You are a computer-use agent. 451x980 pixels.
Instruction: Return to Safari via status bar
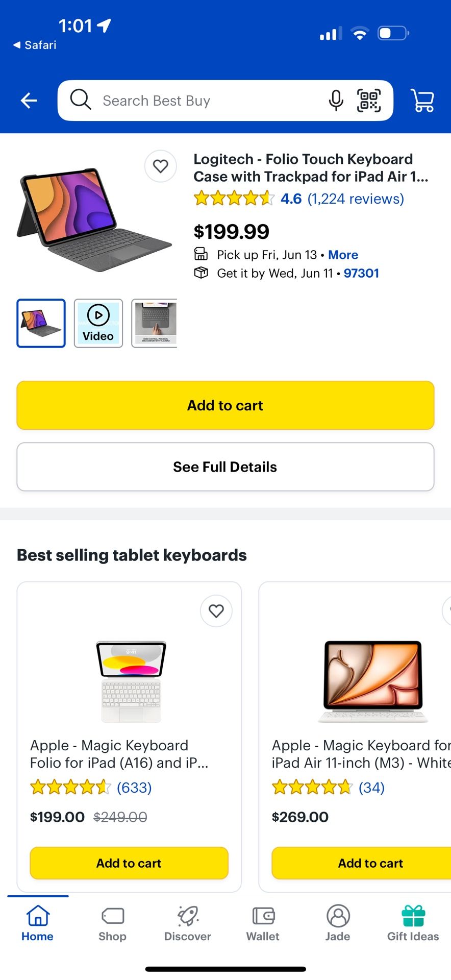click(x=35, y=45)
